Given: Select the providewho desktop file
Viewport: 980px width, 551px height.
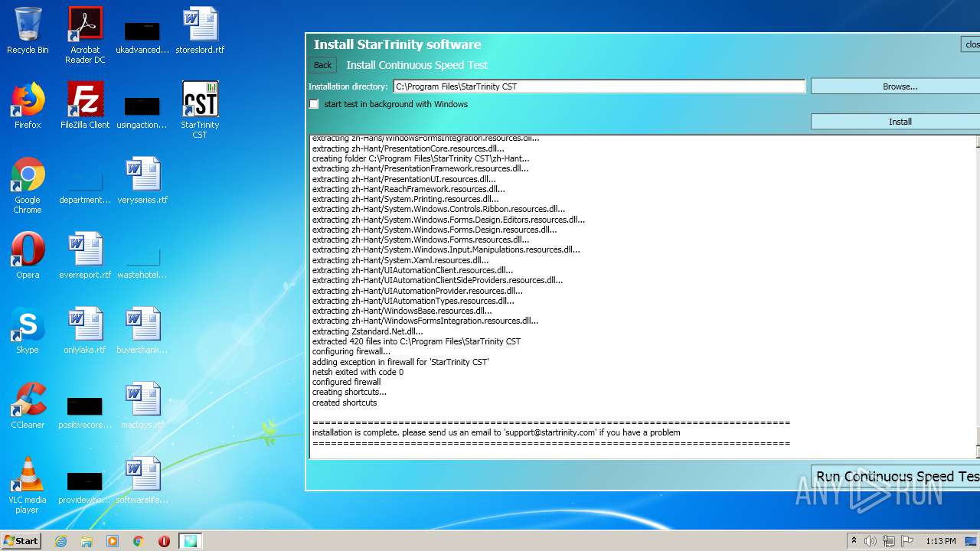Looking at the screenshot, I should (85, 487).
